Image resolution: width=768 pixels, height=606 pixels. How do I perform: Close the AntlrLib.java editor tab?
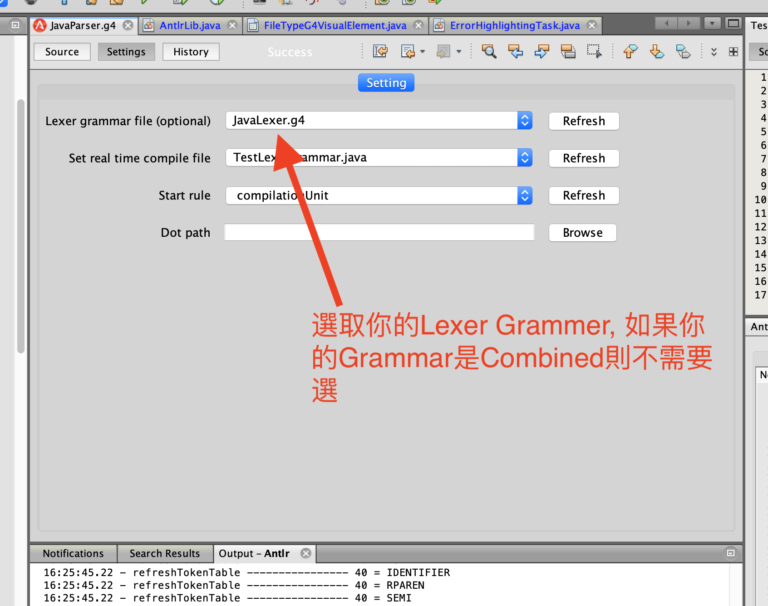232,25
